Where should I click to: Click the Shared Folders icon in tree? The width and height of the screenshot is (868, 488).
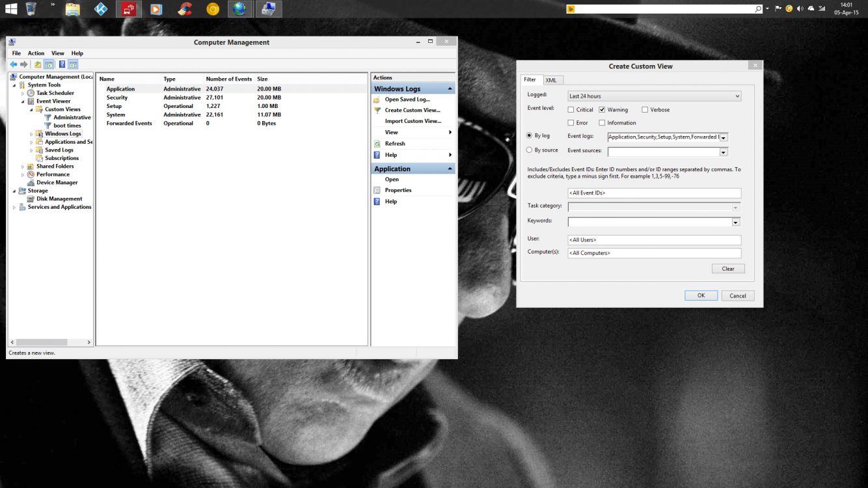[x=31, y=166]
